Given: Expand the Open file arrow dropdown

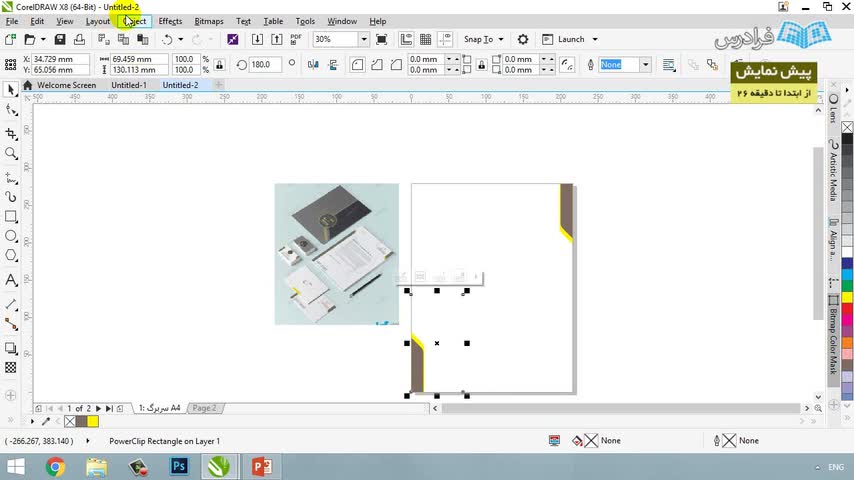Looking at the screenshot, I should pyautogui.click(x=43, y=39).
